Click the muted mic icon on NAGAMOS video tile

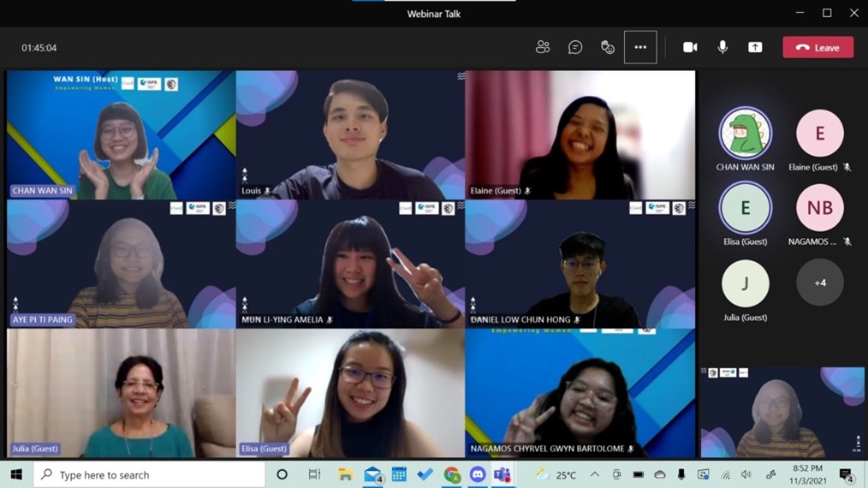pyautogui.click(x=631, y=449)
